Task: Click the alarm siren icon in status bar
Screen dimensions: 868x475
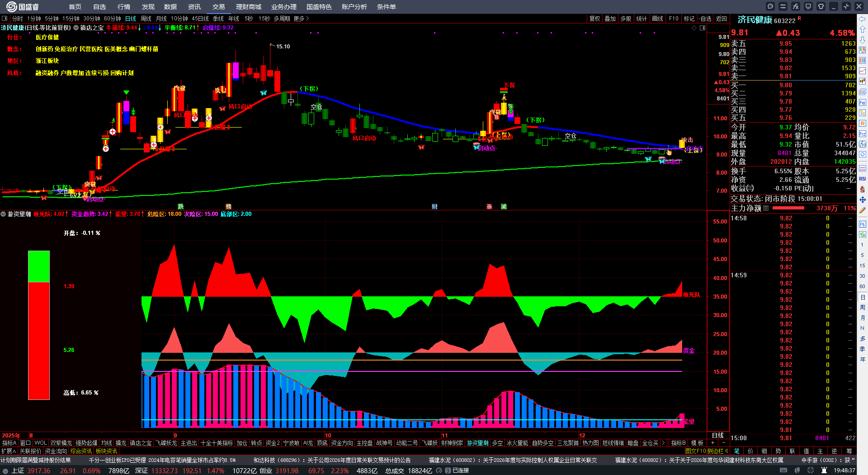Action: [x=824, y=470]
